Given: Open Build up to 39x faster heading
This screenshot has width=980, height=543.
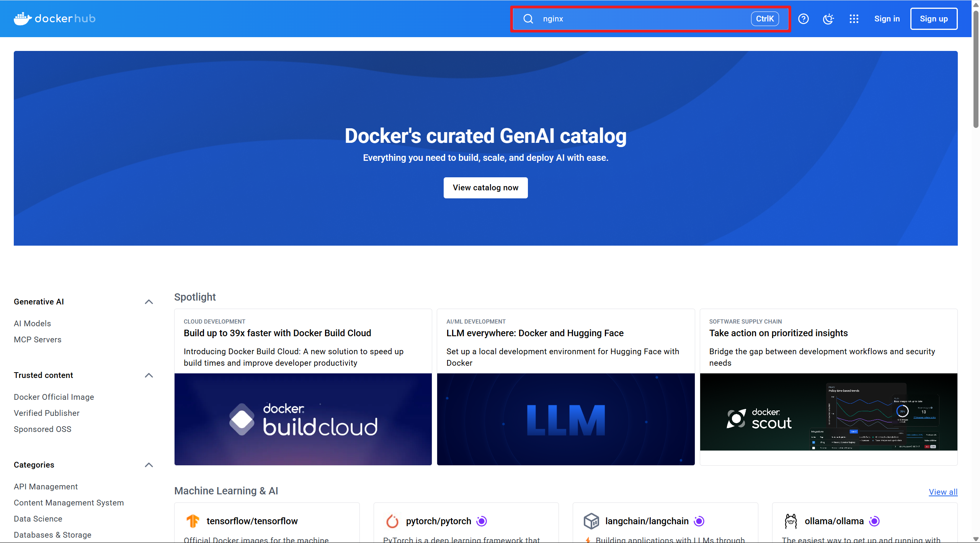Looking at the screenshot, I should click(x=278, y=333).
